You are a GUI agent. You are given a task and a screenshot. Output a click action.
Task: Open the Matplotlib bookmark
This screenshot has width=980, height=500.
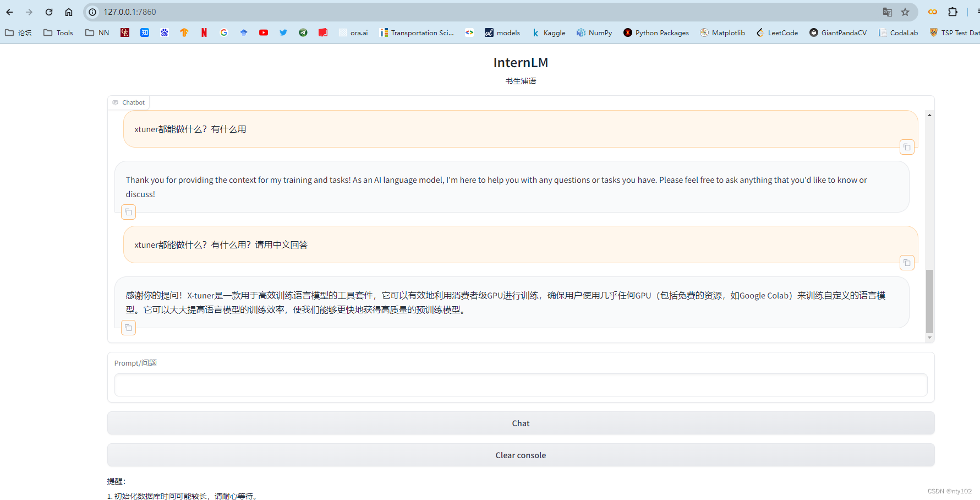click(x=722, y=33)
